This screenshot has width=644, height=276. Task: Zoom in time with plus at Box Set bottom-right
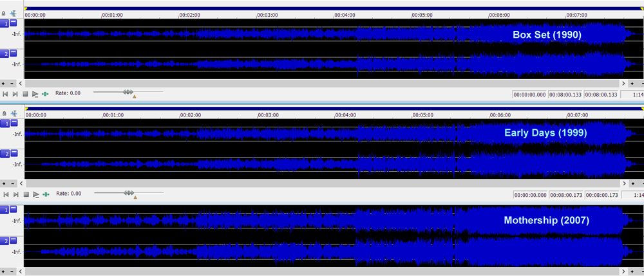pyautogui.click(x=632, y=84)
